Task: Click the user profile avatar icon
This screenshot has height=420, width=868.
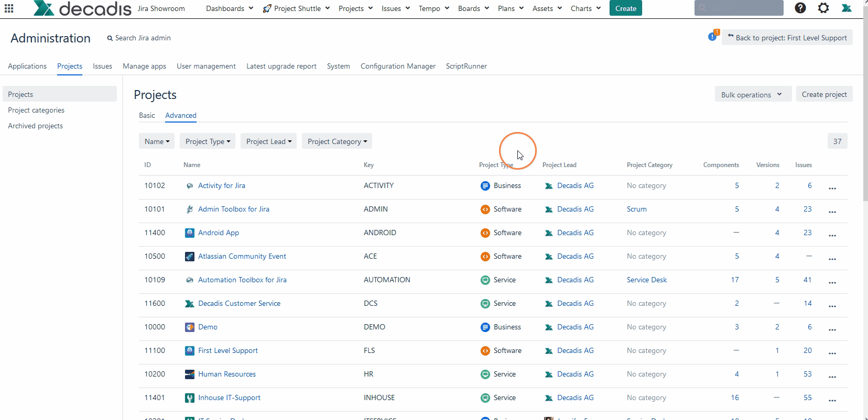Action: 847,8
